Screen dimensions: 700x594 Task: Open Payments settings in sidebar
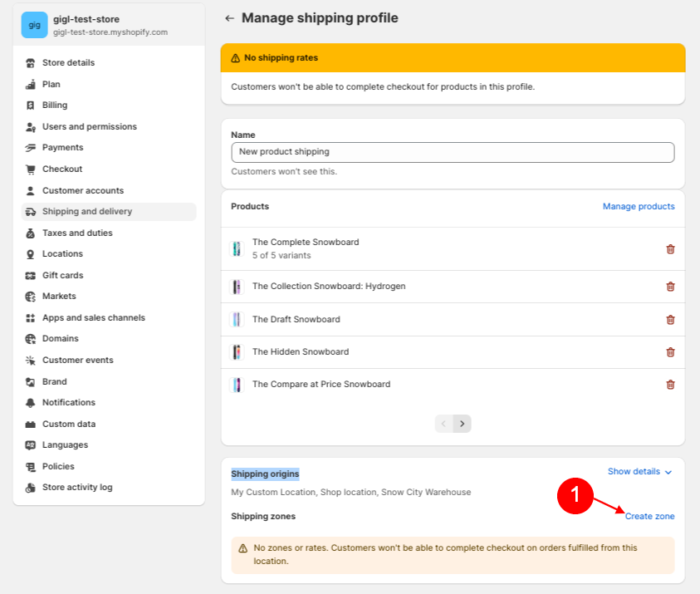click(x=62, y=148)
